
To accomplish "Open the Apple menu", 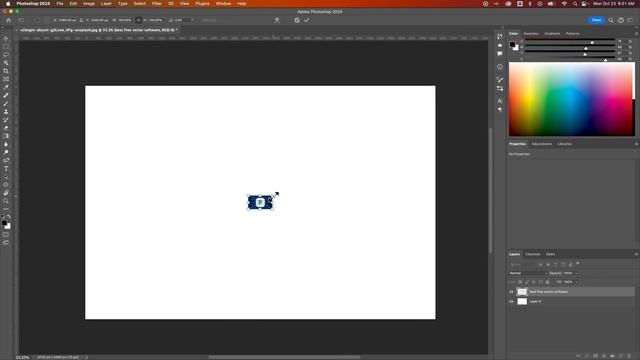I will 8,4.
